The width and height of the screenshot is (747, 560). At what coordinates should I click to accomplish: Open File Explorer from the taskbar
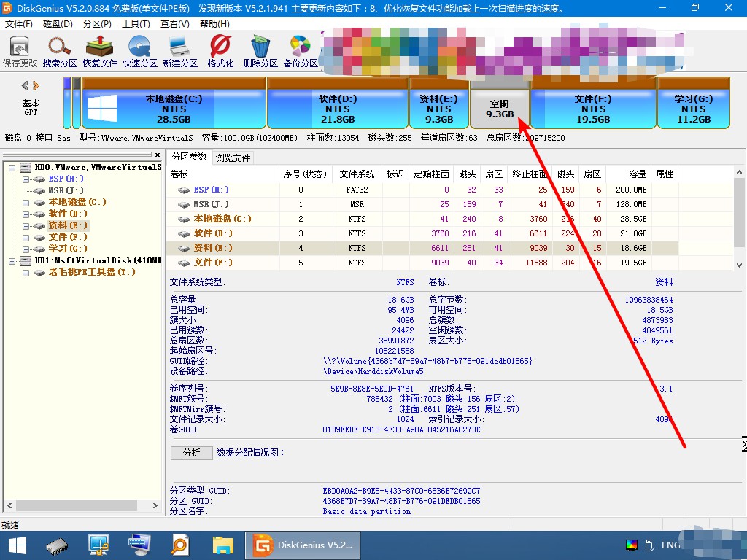click(223, 545)
